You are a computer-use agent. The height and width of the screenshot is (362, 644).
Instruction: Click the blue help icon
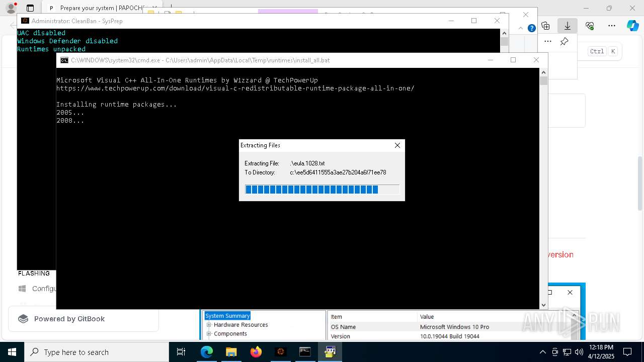click(531, 28)
